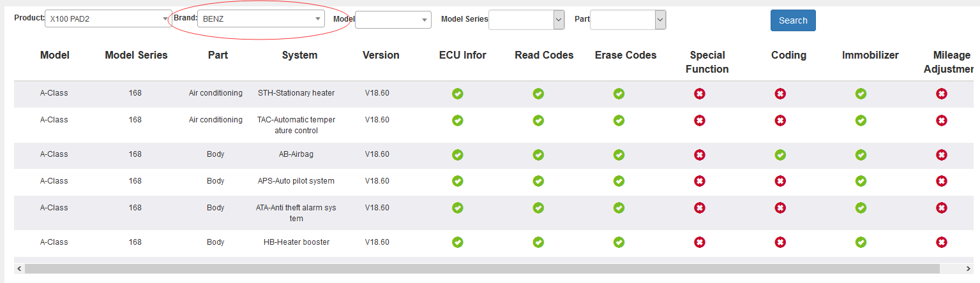Expand the empty Model dropdown
980x283 pixels.
(x=393, y=20)
